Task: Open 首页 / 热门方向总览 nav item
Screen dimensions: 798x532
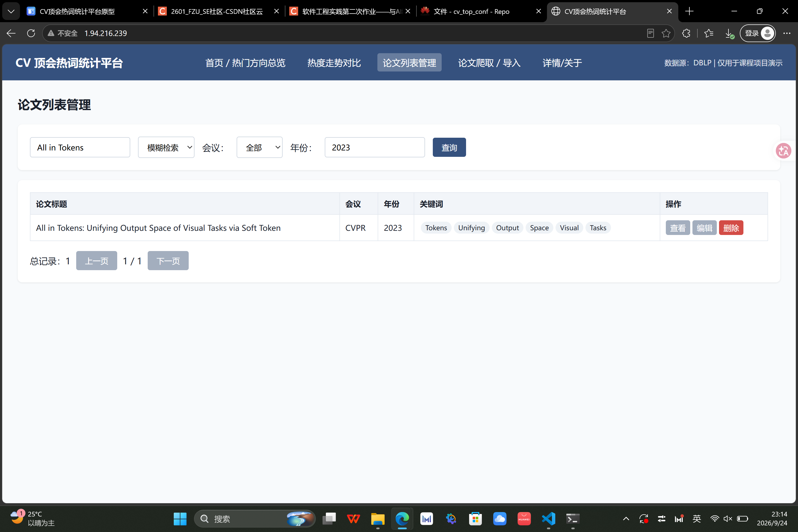Action: [245, 63]
